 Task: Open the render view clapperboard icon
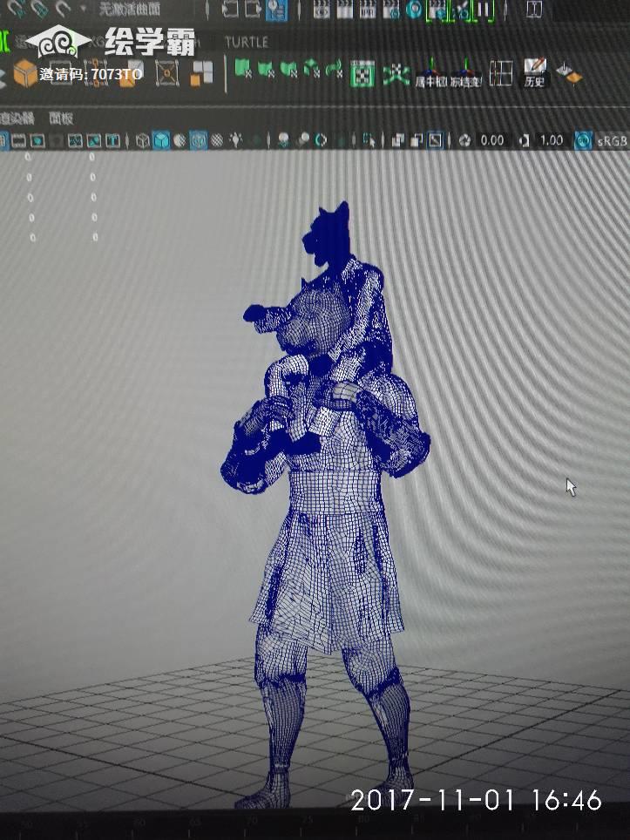322,10
